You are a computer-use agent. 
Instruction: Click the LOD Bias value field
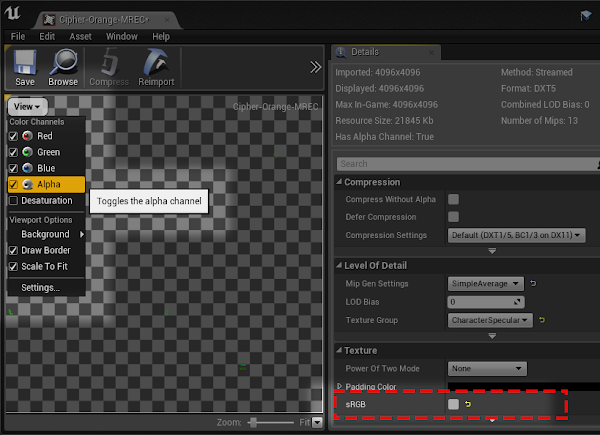[486, 302]
